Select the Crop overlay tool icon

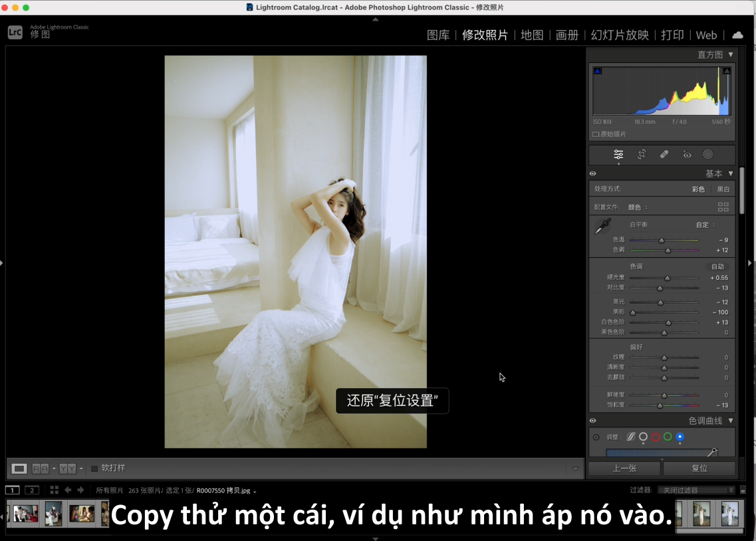point(642,154)
